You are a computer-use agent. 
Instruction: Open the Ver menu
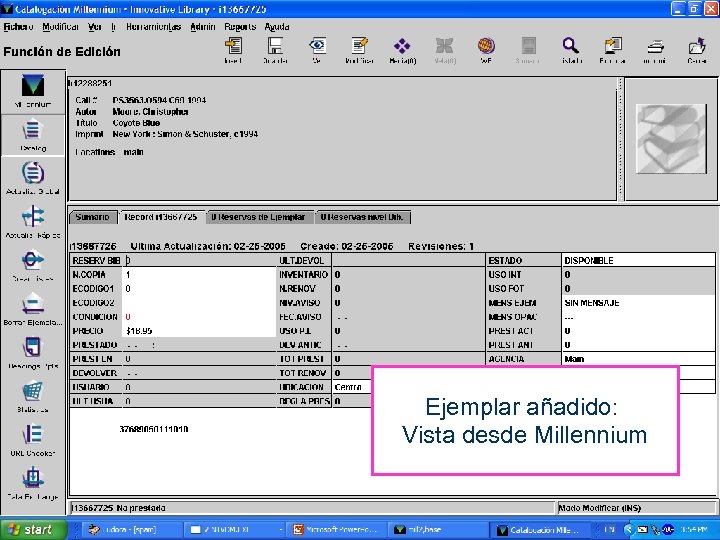tap(95, 27)
